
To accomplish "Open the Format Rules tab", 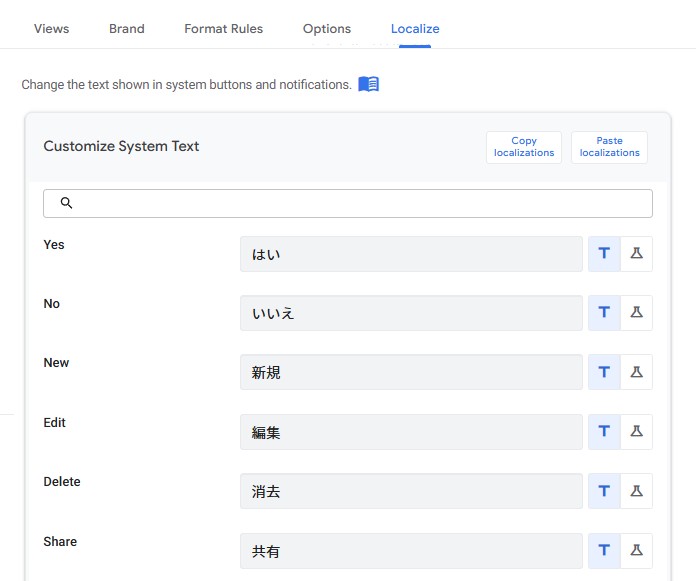I will point(223,28).
